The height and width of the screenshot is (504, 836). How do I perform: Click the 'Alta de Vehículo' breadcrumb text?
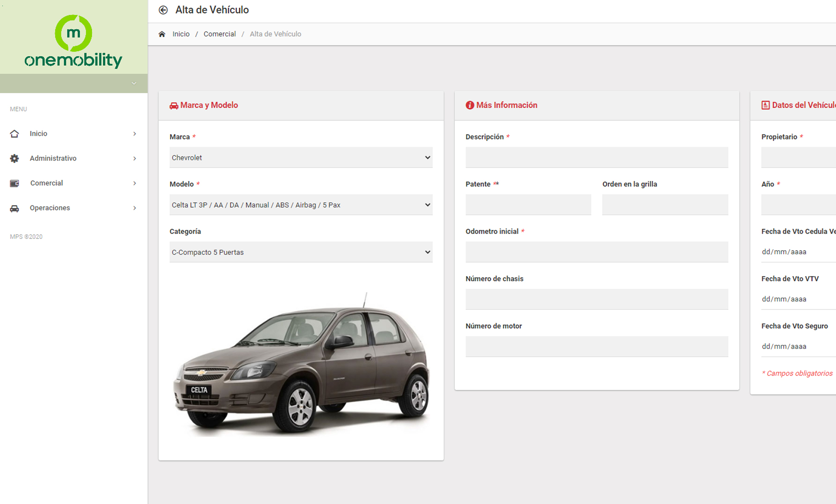pos(276,34)
